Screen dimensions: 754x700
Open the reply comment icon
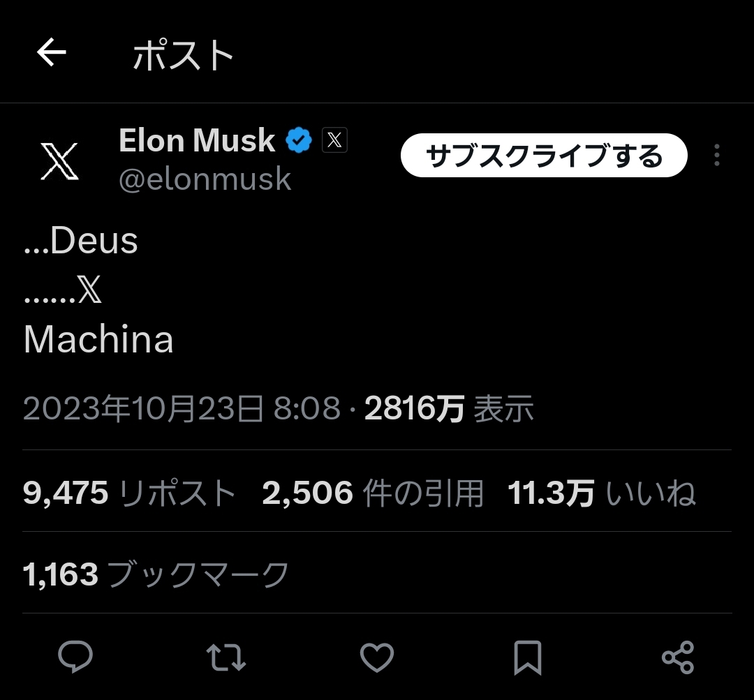point(75,657)
